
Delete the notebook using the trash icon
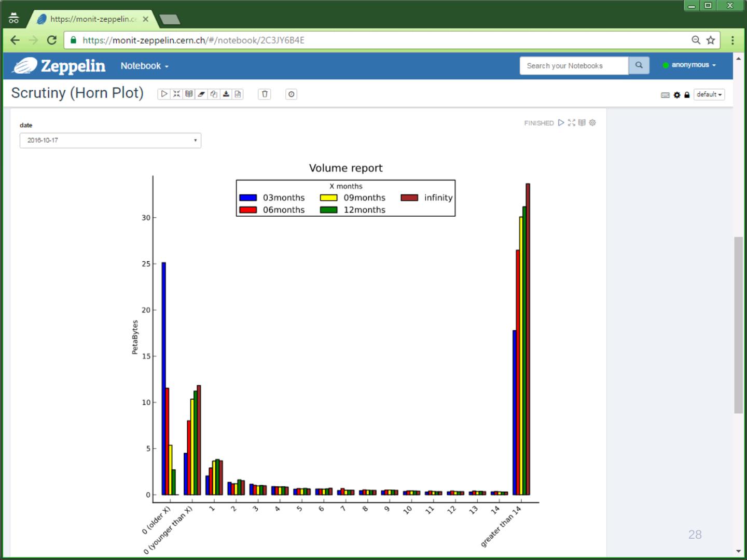pos(265,94)
